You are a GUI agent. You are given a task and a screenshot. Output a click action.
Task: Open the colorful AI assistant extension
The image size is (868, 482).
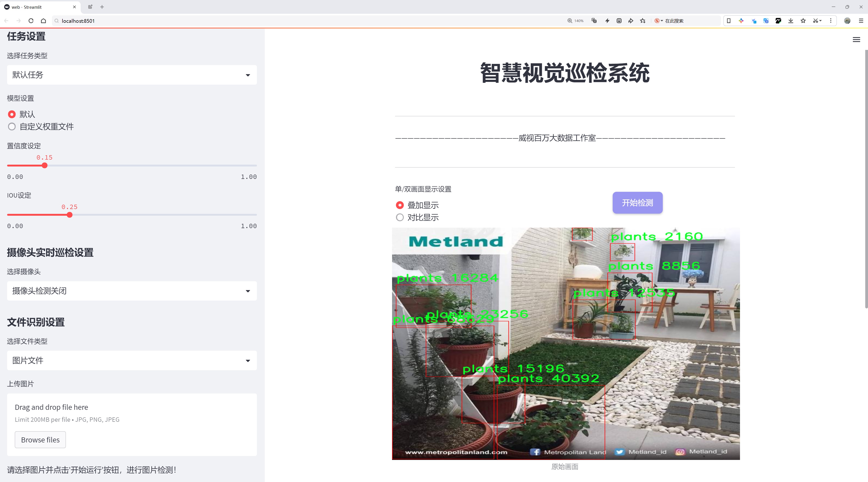pyautogui.click(x=741, y=20)
